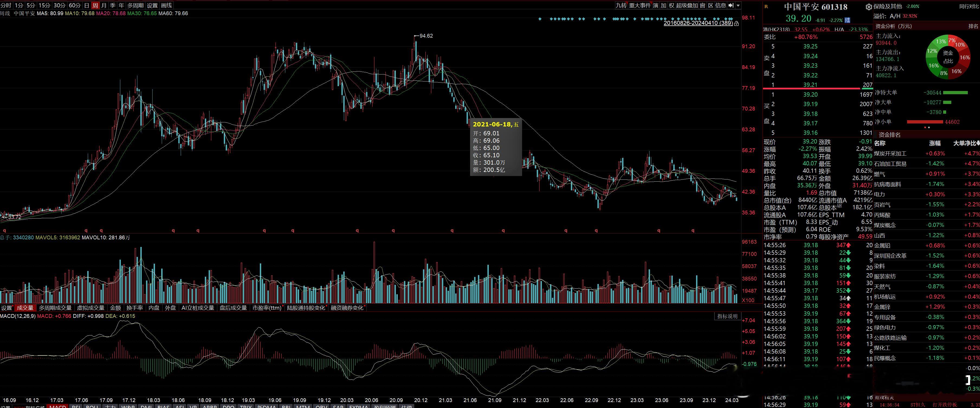Screen dimensions: 980x408
Task: Open the 画线 drawing tools
Action: pyautogui.click(x=166, y=5)
